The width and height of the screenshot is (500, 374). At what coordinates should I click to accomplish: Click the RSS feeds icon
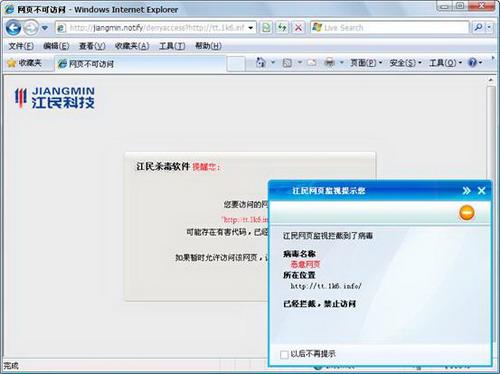pyautogui.click(x=287, y=63)
